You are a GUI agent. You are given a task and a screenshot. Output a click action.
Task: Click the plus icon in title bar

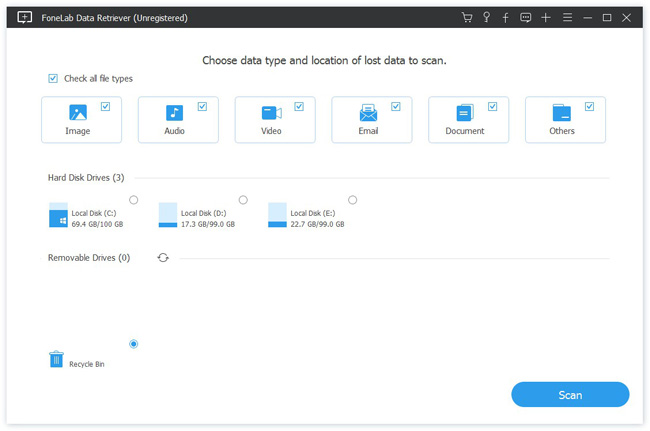point(546,18)
